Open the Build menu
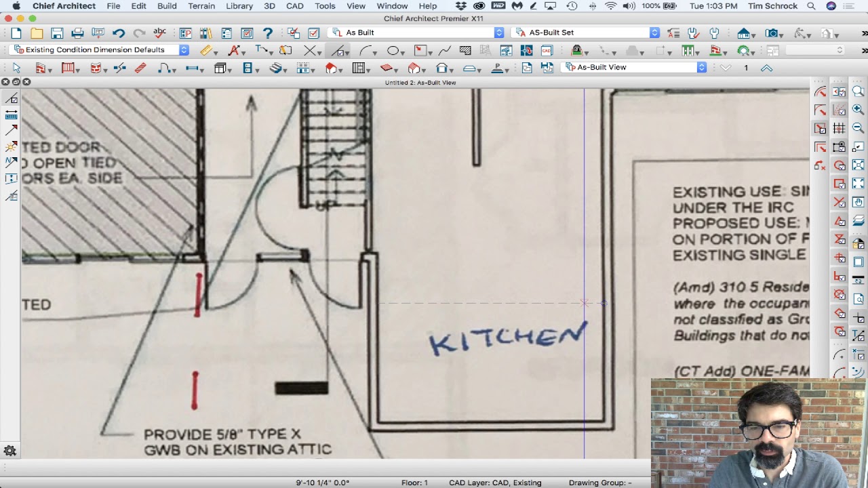The height and width of the screenshot is (488, 868). pos(167,6)
